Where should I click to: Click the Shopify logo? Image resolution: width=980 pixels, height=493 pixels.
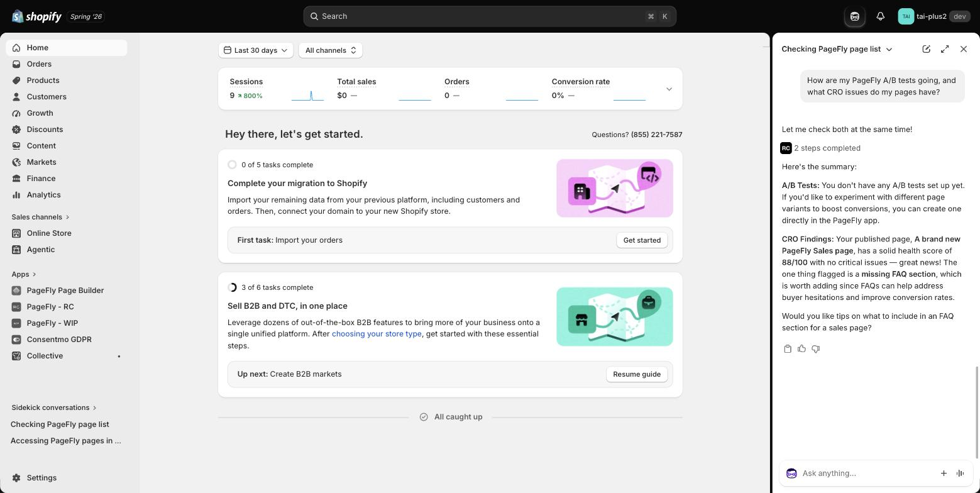[x=37, y=16]
